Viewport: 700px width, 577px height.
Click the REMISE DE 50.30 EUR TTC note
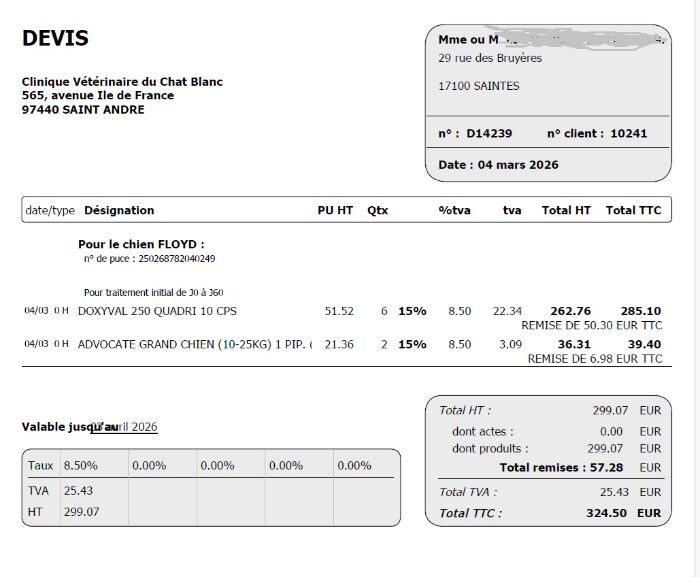592,326
